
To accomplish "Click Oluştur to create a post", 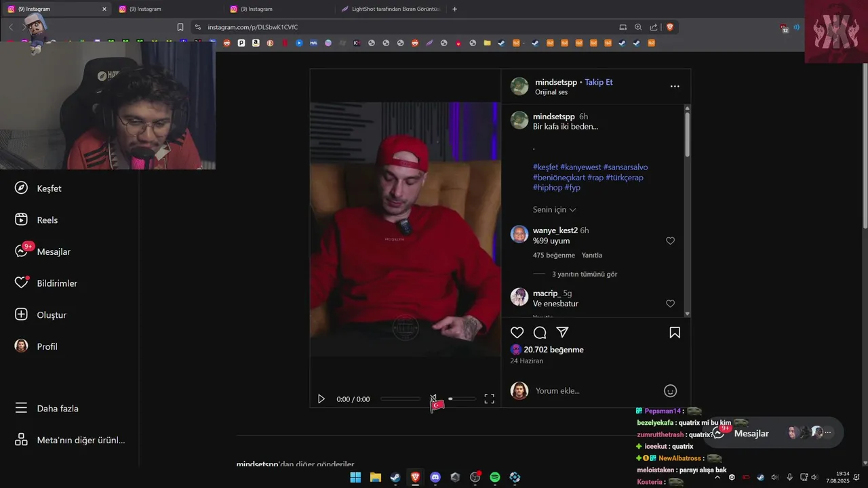I will pyautogui.click(x=40, y=315).
